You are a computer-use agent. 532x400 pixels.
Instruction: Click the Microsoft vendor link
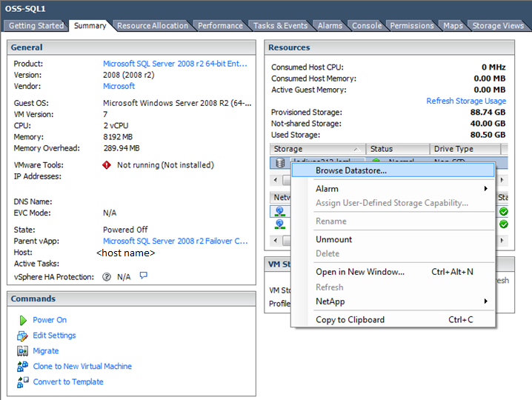click(119, 86)
